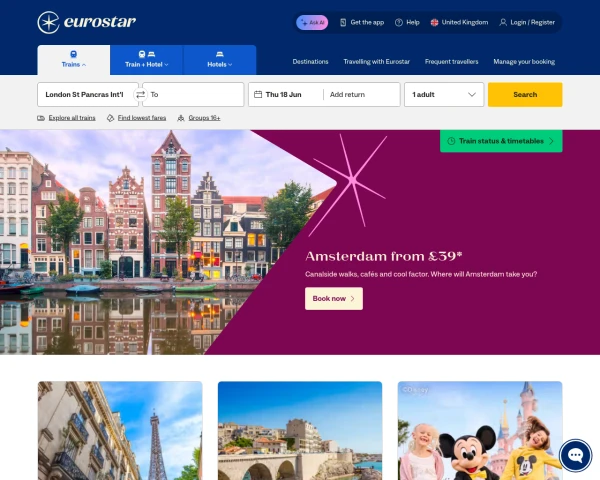The height and width of the screenshot is (480, 600).
Task: Open Travelling with Eurostar menu
Action: pos(377,62)
